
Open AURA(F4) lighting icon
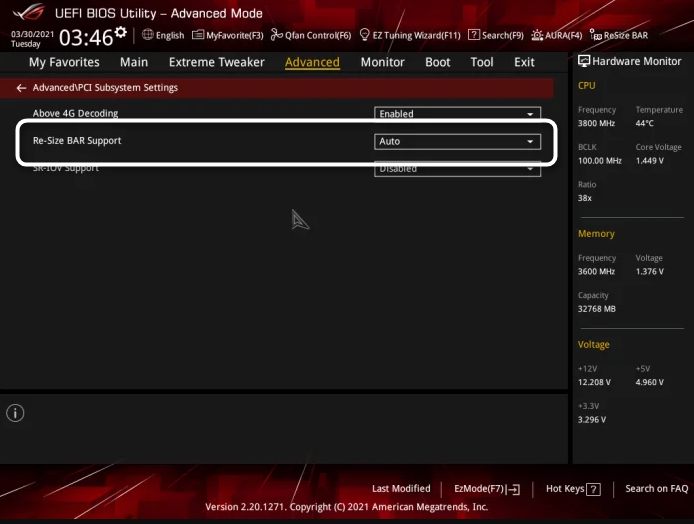537,35
